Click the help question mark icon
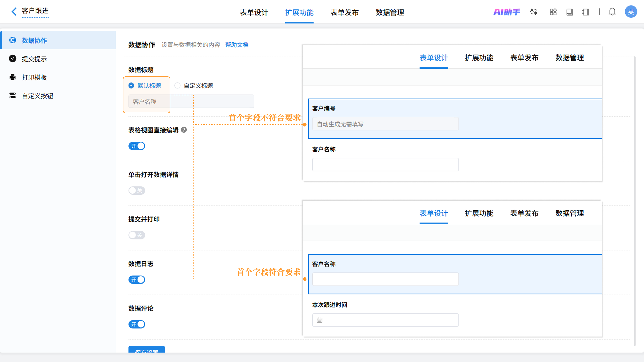 (184, 130)
